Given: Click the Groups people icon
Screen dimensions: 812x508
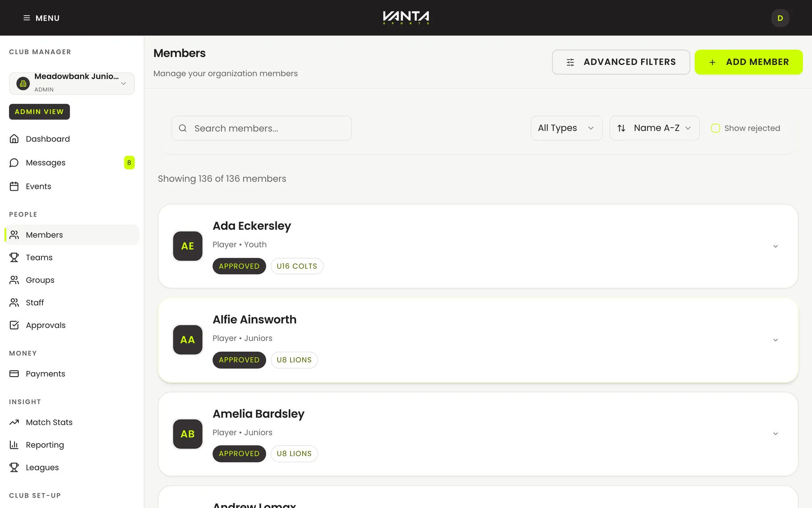Looking at the screenshot, I should pos(14,280).
